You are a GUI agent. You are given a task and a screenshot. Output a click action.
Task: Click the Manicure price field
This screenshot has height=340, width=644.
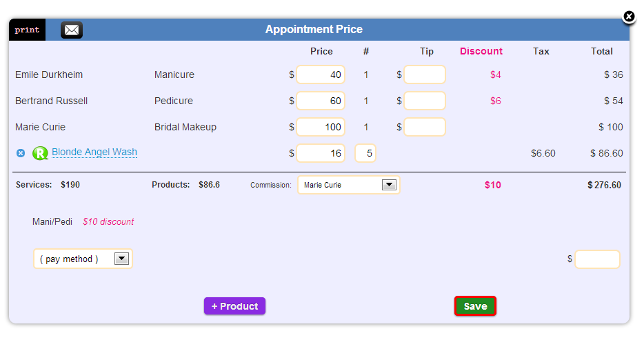click(x=321, y=74)
